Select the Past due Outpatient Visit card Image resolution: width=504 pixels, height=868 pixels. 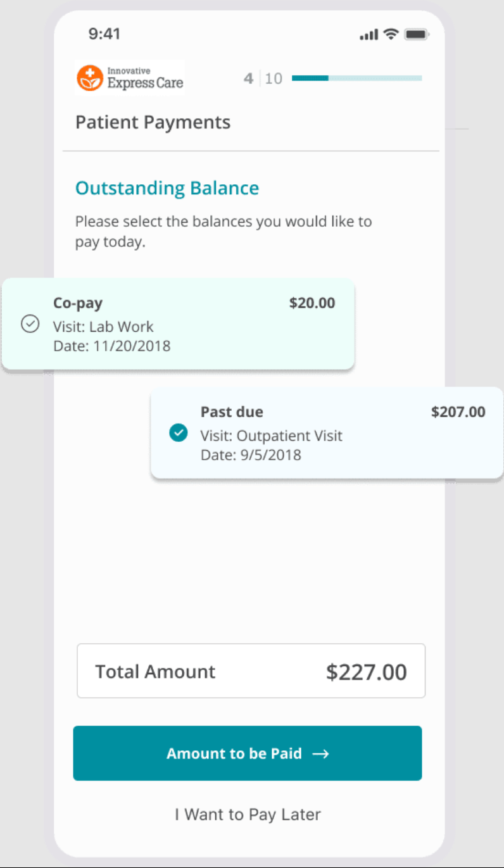(x=327, y=433)
